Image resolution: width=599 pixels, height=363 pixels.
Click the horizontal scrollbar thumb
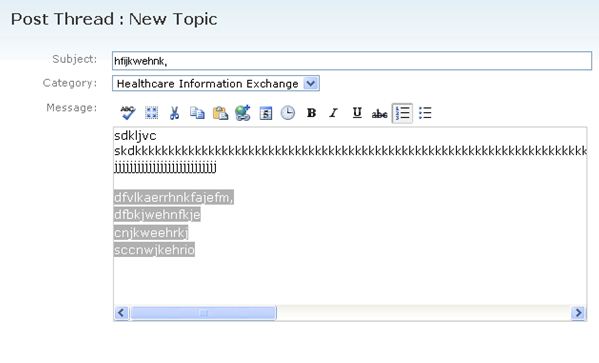203,313
